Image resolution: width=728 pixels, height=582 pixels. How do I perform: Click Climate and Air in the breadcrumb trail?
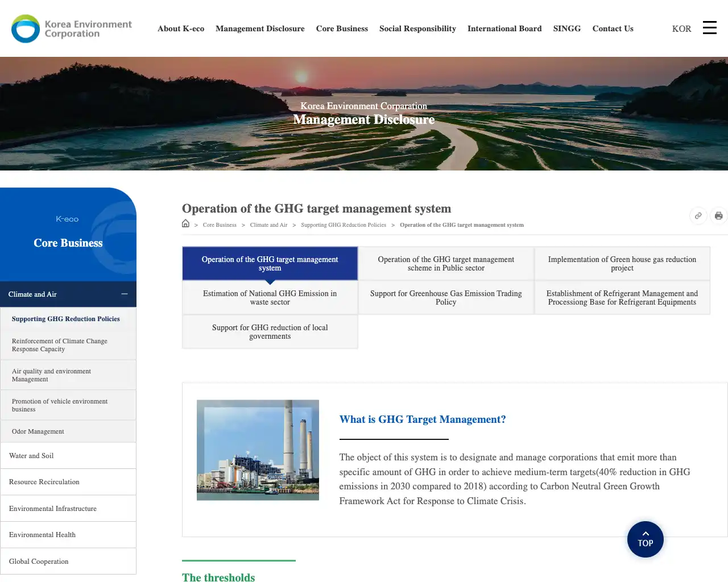pyautogui.click(x=268, y=225)
